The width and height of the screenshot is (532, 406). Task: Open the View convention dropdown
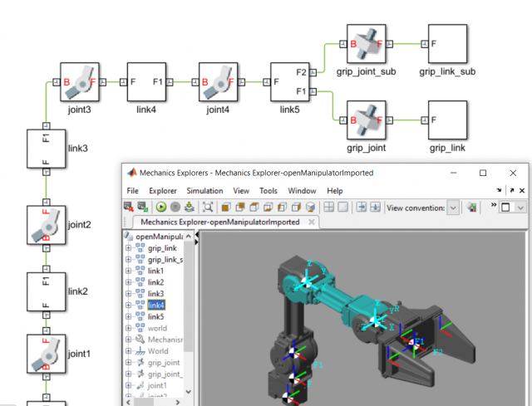pyautogui.click(x=453, y=208)
